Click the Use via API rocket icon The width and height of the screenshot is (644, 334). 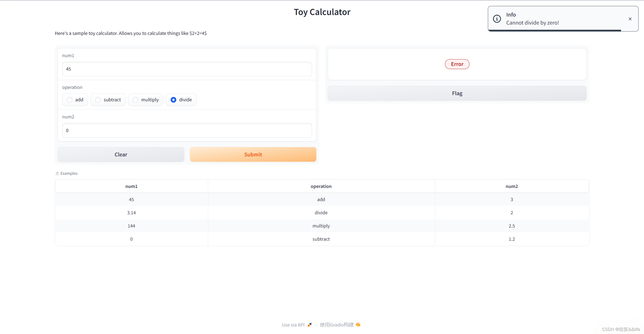pos(310,324)
